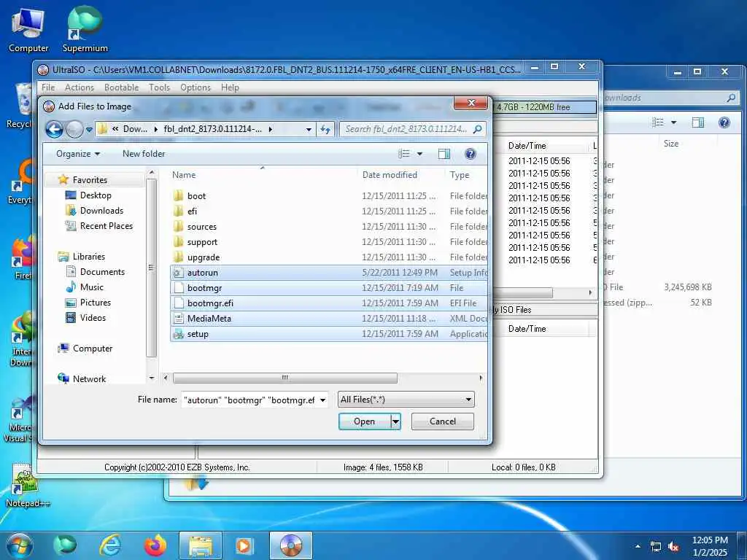Change view using the Views icon in dialog
747x560 pixels.
point(404,154)
